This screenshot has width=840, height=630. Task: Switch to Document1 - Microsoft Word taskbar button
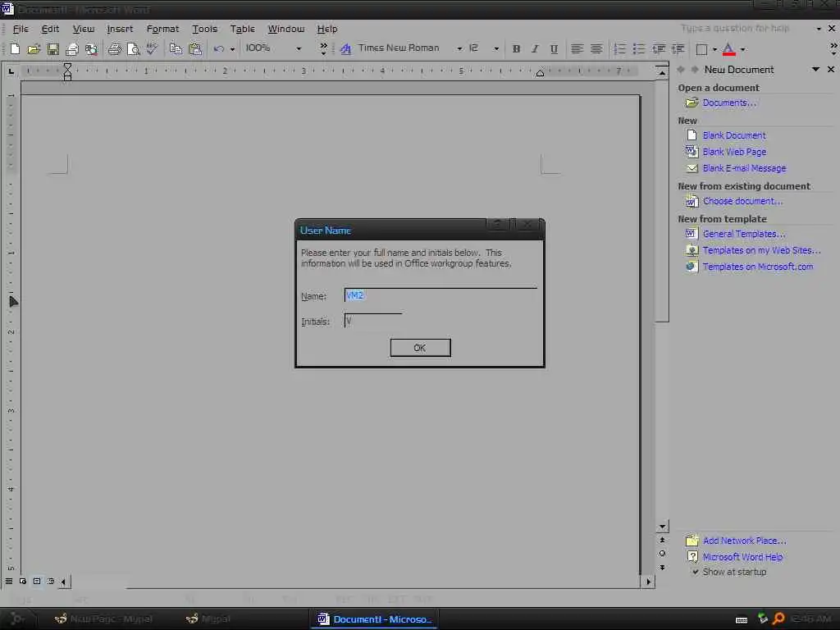[x=374, y=619]
